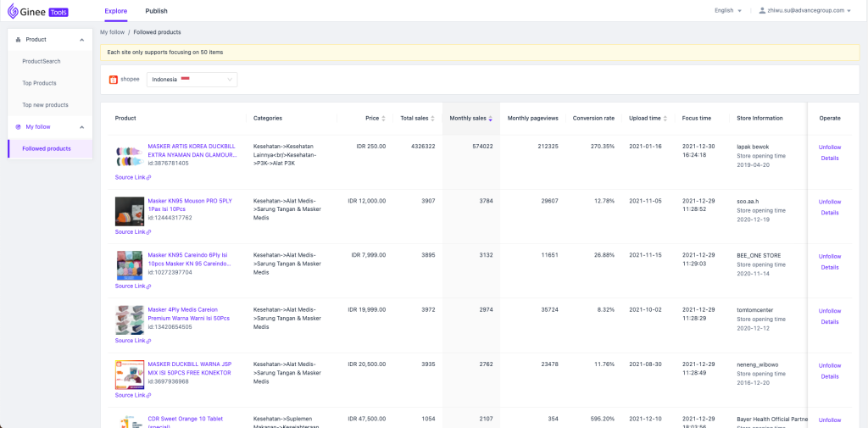The image size is (868, 428).
Task: View Details of MASKER DUCKBILL WARNA JSP
Action: click(x=830, y=376)
